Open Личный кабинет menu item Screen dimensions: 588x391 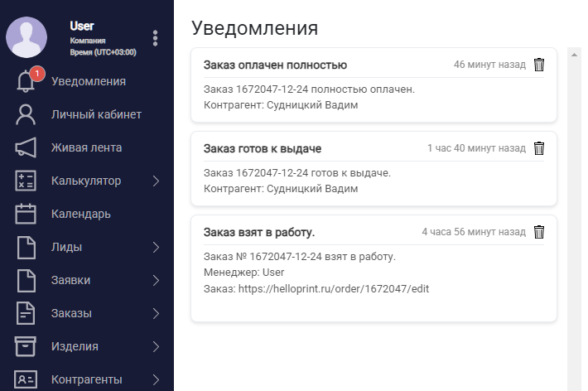(96, 114)
